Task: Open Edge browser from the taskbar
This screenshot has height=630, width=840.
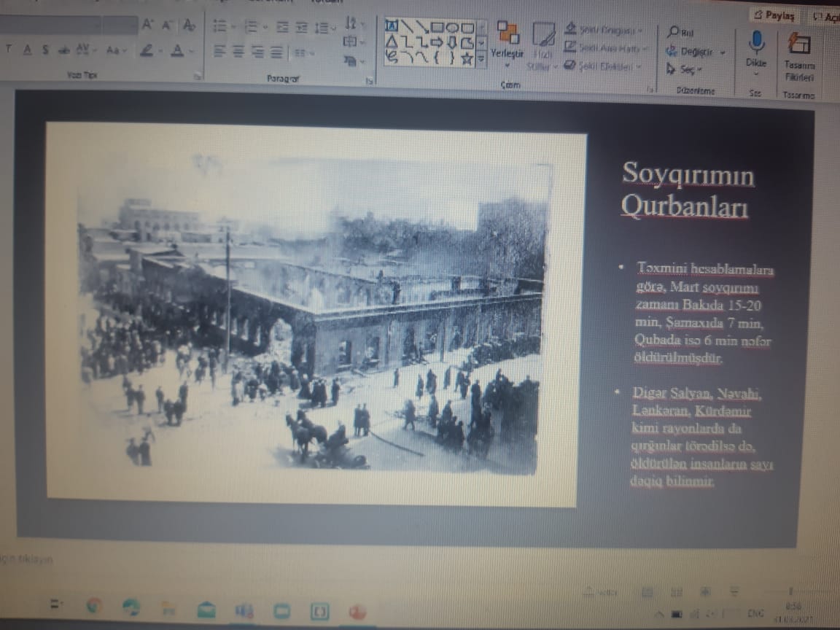Action: (131, 607)
